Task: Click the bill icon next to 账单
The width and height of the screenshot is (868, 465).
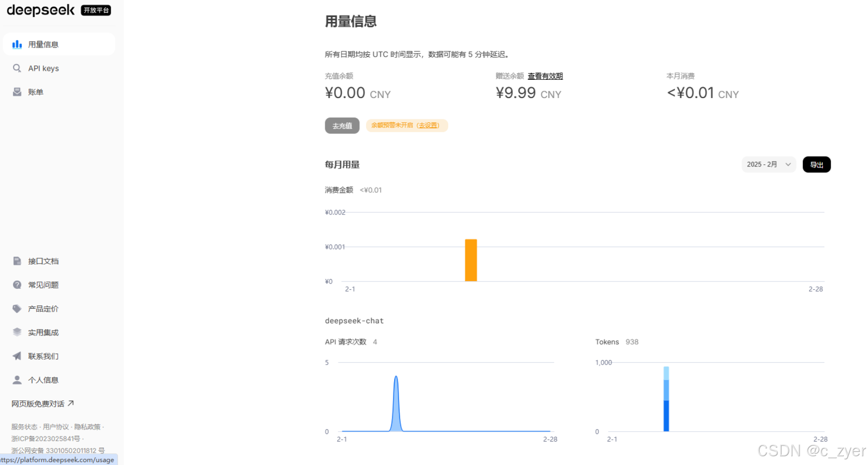Action: pos(17,92)
